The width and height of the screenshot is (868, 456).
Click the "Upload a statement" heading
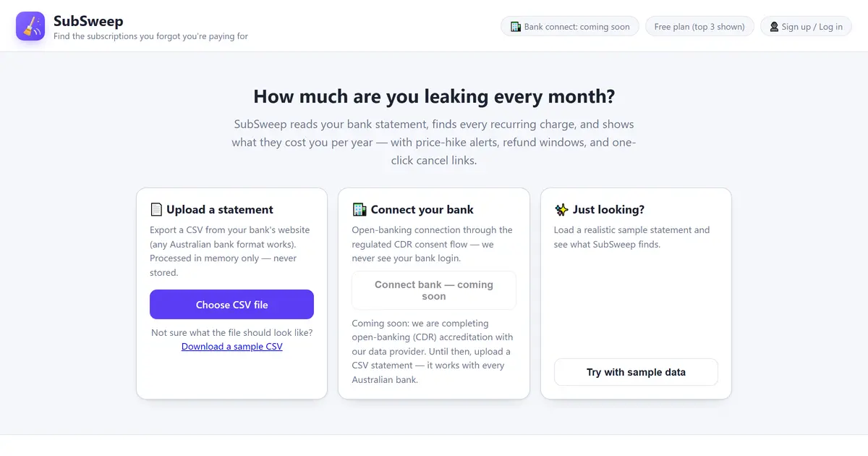(x=220, y=210)
